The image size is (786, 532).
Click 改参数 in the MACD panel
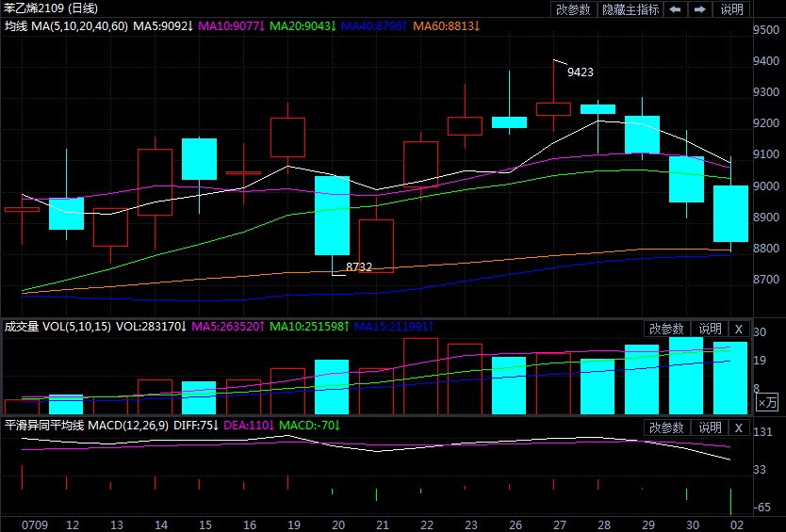tap(668, 427)
